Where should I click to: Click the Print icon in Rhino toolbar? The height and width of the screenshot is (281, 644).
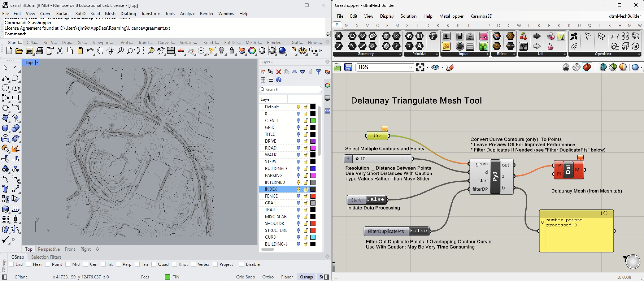click(x=40, y=51)
